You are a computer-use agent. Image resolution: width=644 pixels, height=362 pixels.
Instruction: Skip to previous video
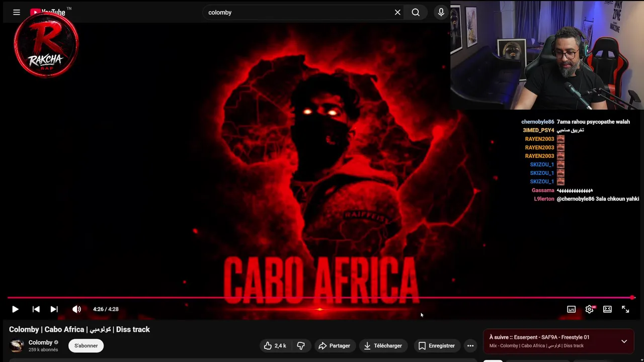[x=36, y=309]
